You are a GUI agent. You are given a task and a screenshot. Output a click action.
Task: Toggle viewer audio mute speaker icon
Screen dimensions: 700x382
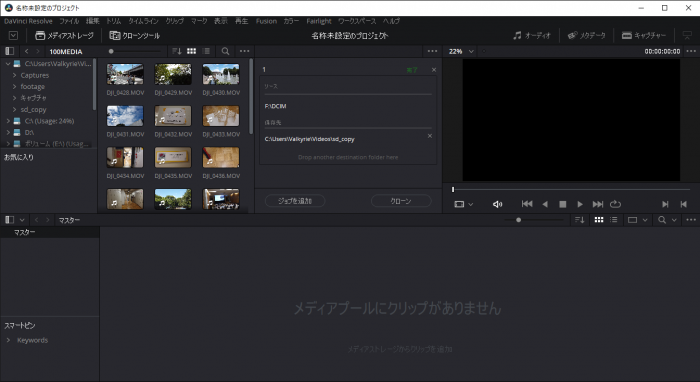pos(497,204)
